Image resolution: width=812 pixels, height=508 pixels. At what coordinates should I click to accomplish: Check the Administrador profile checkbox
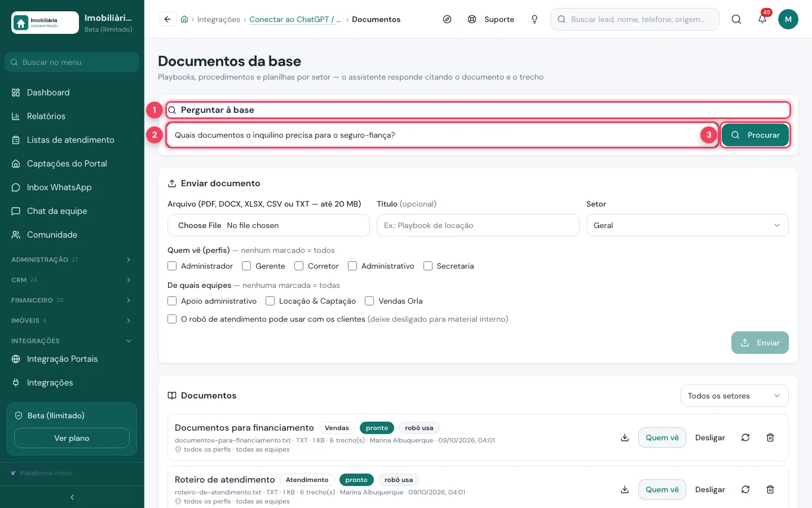(172, 266)
